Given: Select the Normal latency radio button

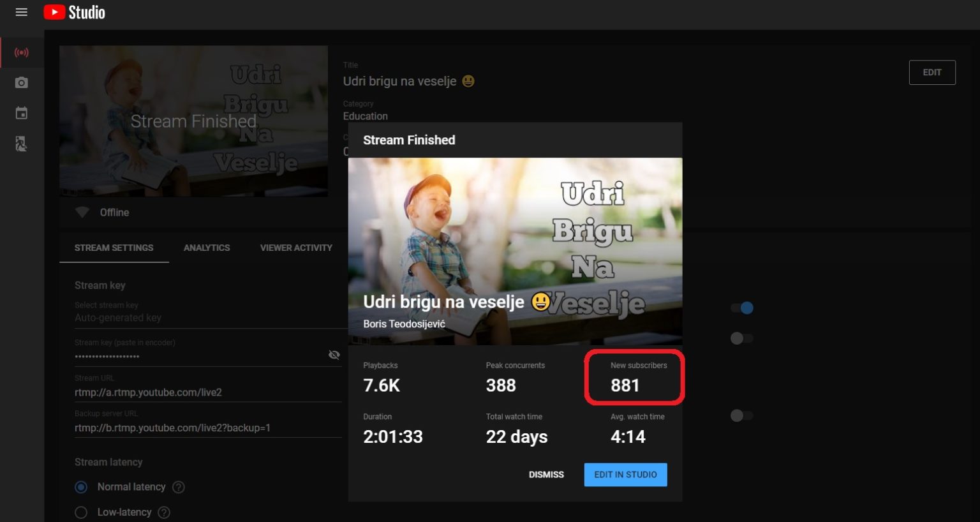Looking at the screenshot, I should coord(81,487).
